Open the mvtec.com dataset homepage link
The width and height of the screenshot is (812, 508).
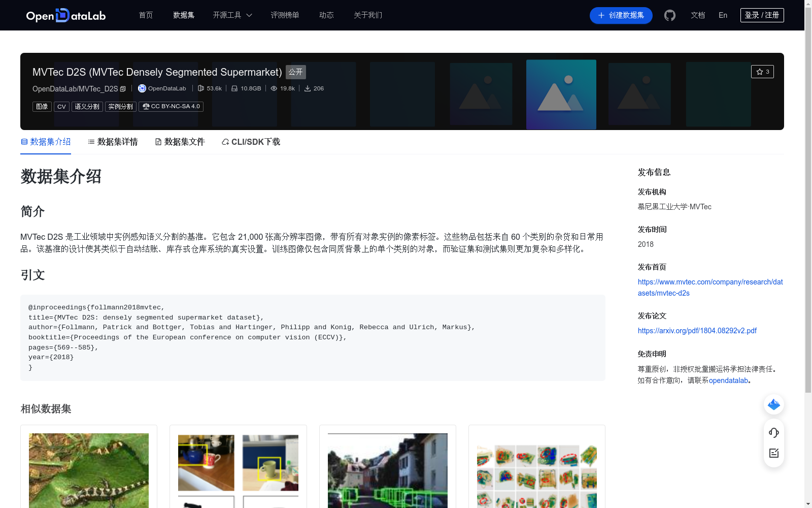pyautogui.click(x=710, y=288)
